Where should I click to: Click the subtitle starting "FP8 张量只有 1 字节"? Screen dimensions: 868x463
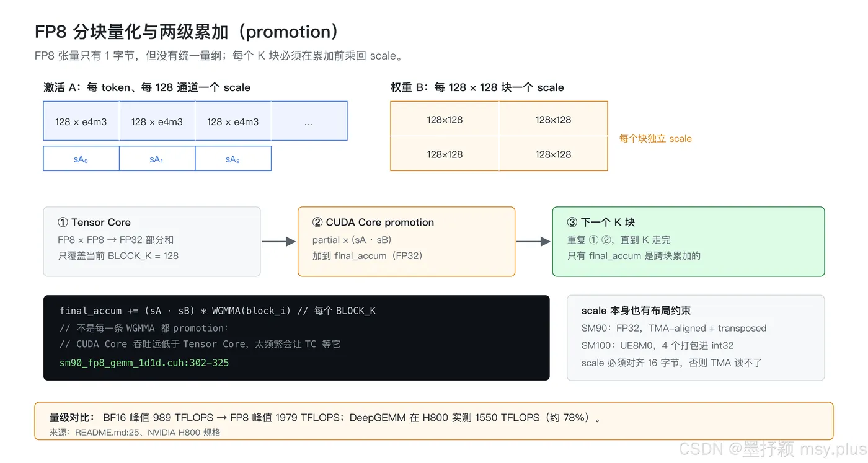click(221, 56)
